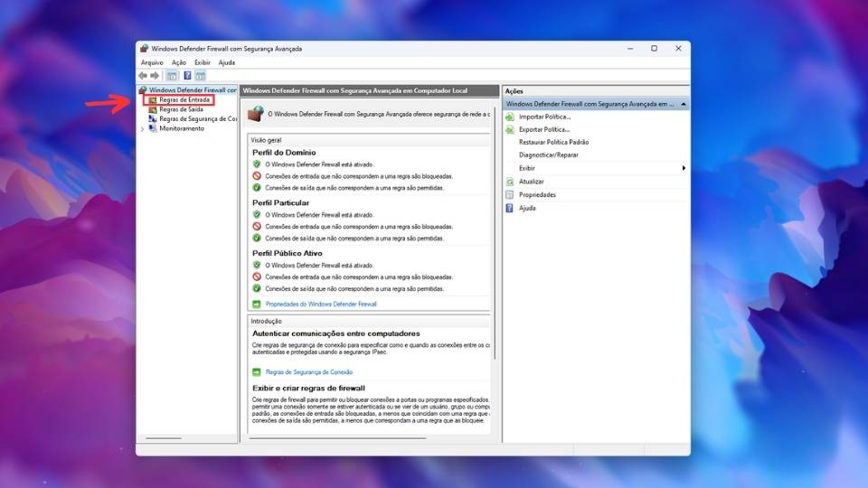Click green check icon for Perfil Público saída permitidas
868x488 pixels.
pyautogui.click(x=256, y=288)
